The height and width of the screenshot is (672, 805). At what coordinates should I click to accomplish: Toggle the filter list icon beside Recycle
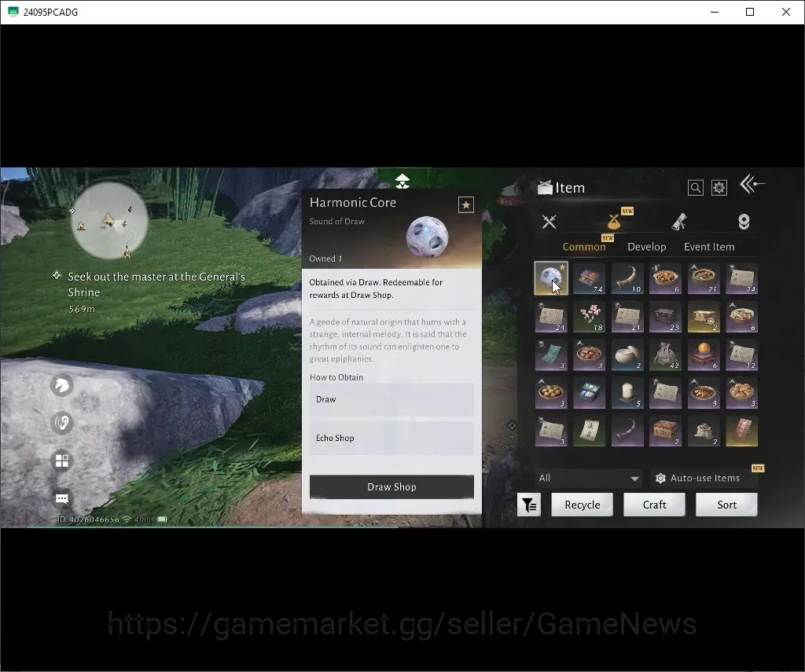click(529, 505)
